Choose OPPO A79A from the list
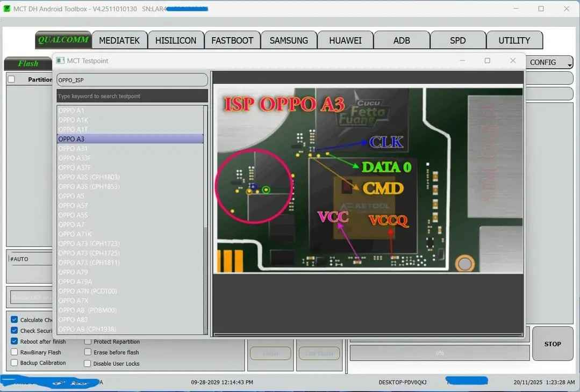The height and width of the screenshot is (392, 580). 130,281
